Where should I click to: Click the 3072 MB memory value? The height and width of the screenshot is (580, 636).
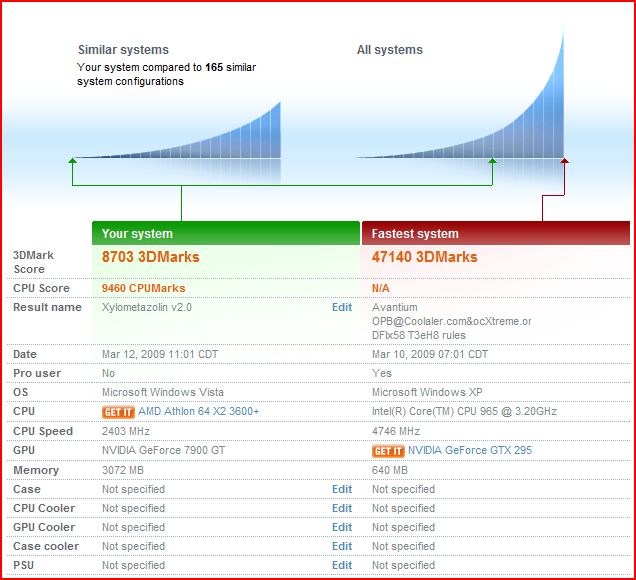coord(123,470)
